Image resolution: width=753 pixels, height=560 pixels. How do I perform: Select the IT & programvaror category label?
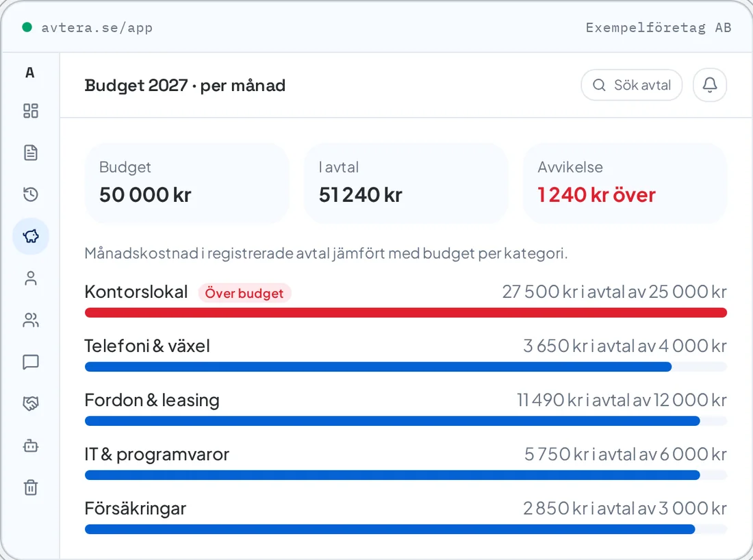point(157,455)
